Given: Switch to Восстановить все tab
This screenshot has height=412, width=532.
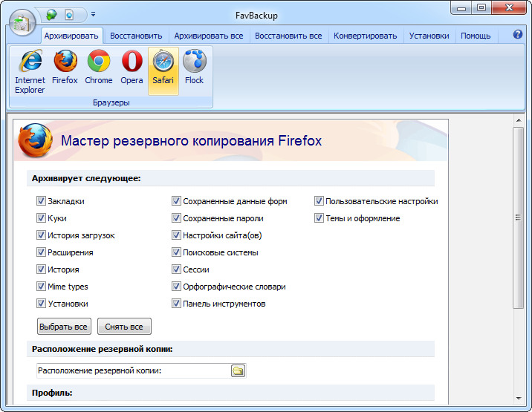Looking at the screenshot, I should point(288,36).
